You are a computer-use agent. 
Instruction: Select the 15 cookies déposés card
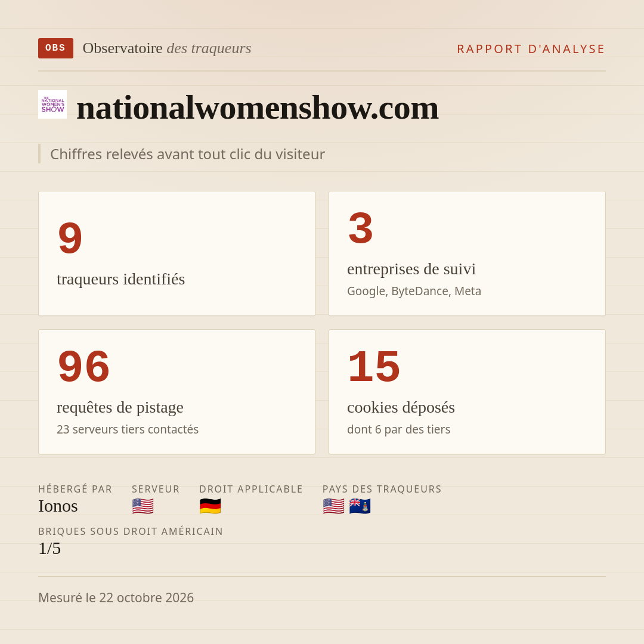467,392
